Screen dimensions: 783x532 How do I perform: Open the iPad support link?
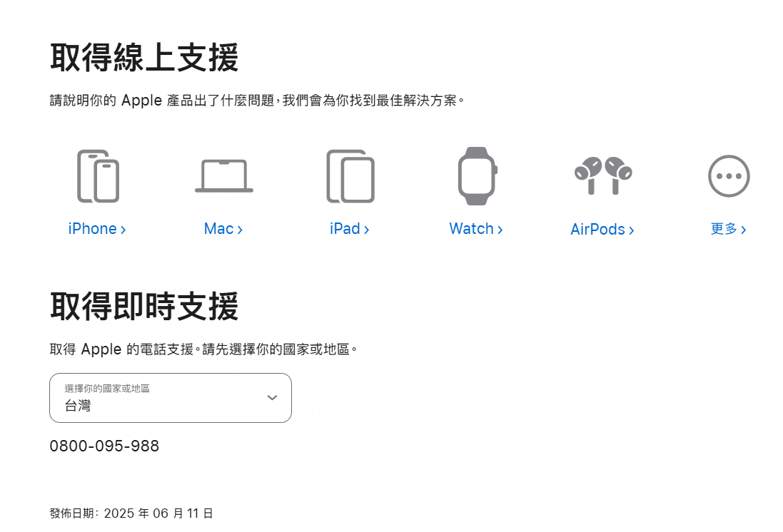click(x=349, y=229)
